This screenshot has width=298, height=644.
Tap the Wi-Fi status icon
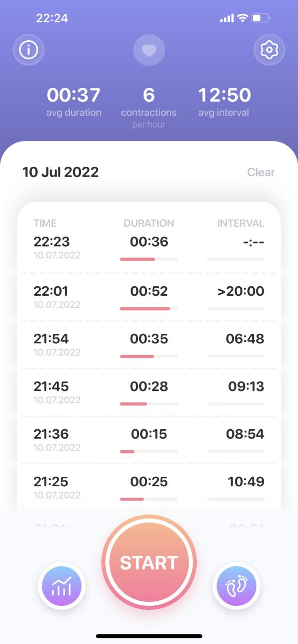click(242, 18)
